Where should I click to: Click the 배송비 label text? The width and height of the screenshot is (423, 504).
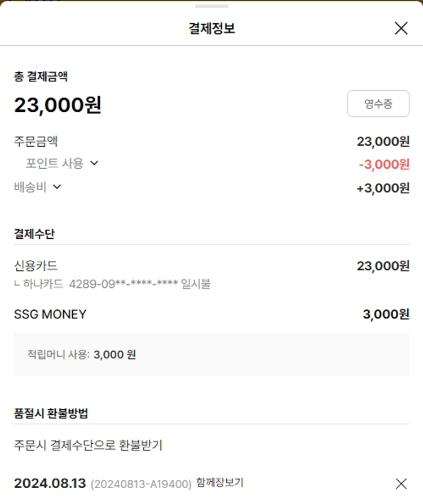30,187
